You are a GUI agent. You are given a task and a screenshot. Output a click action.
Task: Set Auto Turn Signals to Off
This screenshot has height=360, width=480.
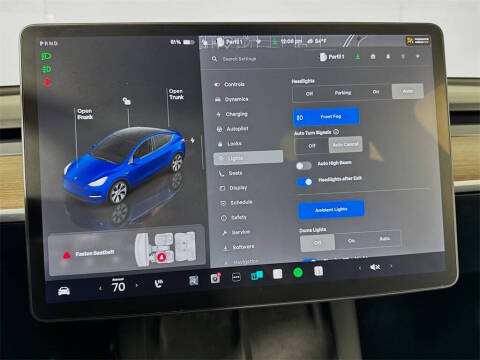pos(312,146)
